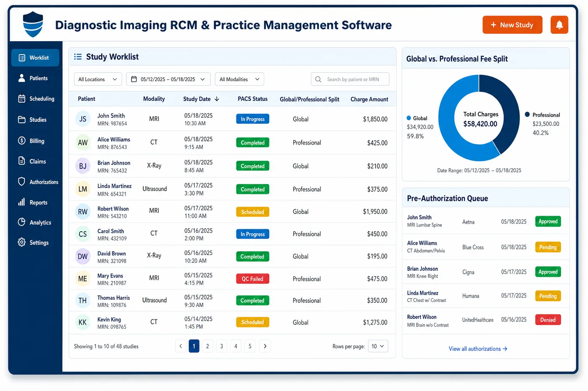The image size is (588, 391).
Task: Select the Worklist menu item
Action: 35,58
